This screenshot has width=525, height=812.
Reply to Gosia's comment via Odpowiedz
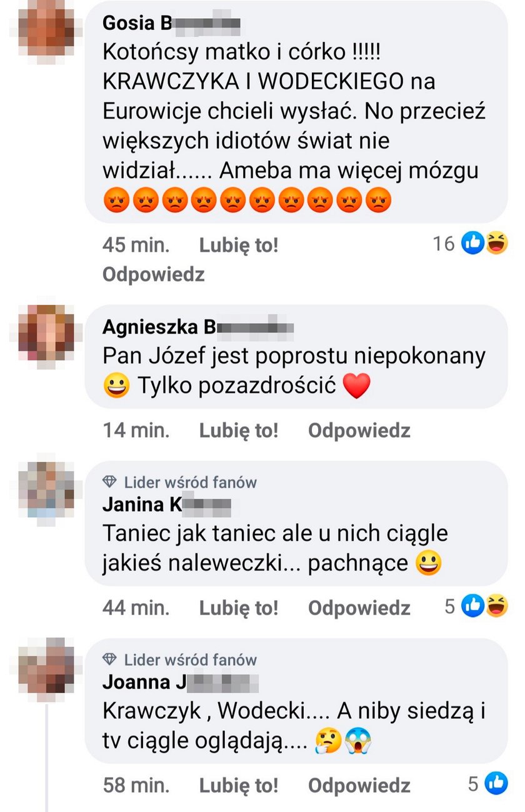[154, 274]
